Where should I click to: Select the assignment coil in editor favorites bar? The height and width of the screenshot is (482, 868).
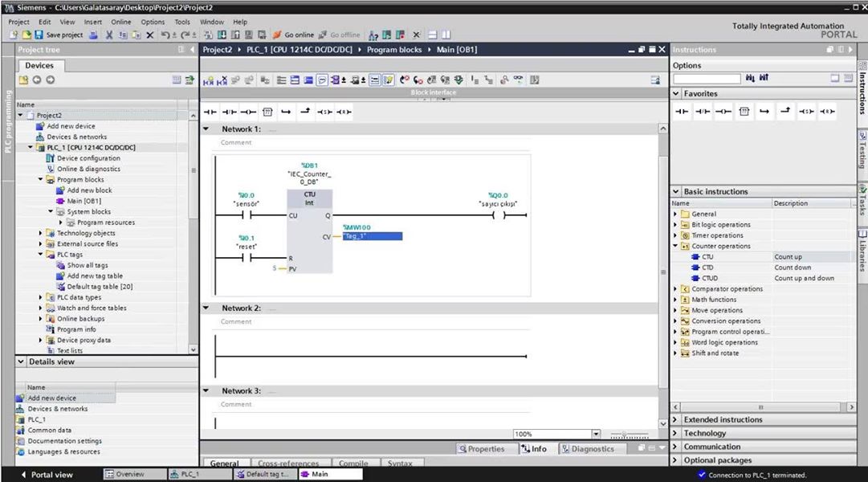click(248, 112)
